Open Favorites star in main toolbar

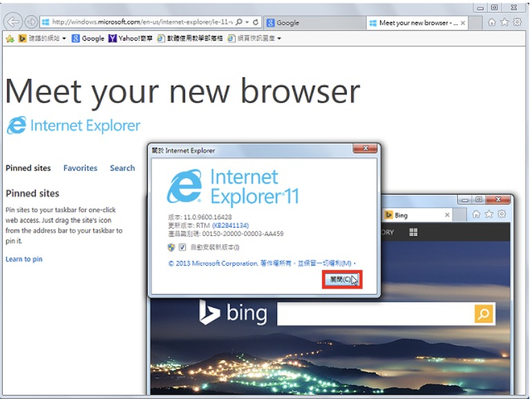click(x=504, y=22)
